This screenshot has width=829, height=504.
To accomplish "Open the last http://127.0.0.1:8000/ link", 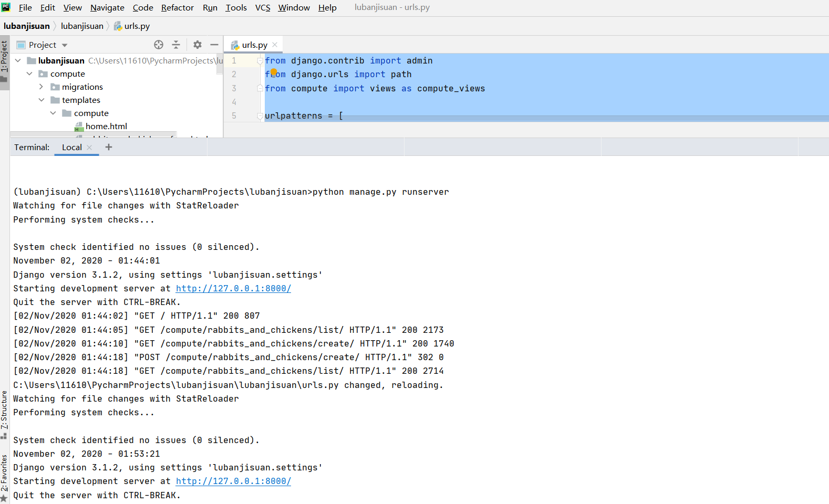I will pyautogui.click(x=233, y=481).
